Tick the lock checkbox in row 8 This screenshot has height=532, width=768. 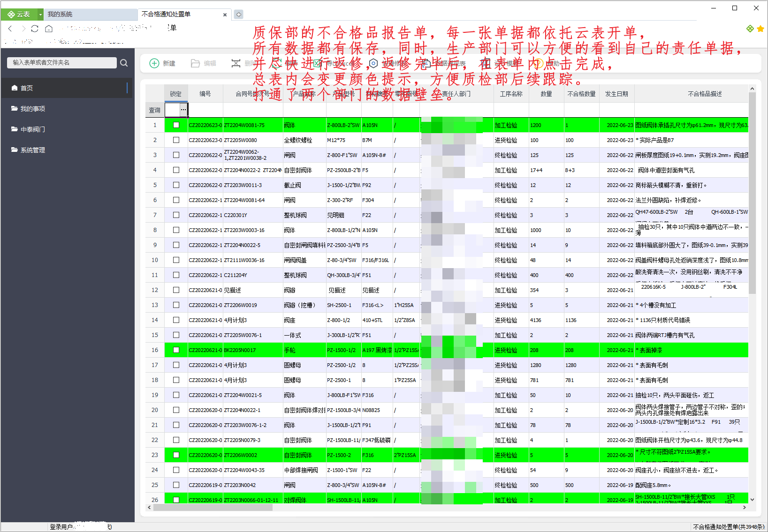[176, 230]
